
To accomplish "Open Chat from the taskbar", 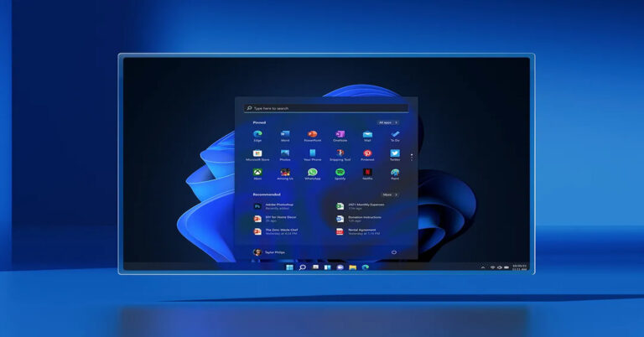I will tap(340, 267).
